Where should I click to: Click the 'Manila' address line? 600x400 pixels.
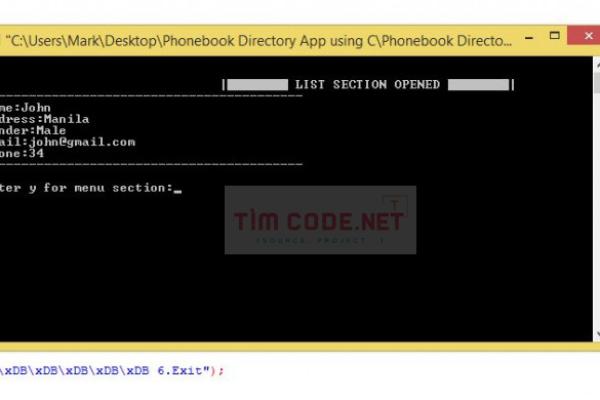click(x=44, y=119)
